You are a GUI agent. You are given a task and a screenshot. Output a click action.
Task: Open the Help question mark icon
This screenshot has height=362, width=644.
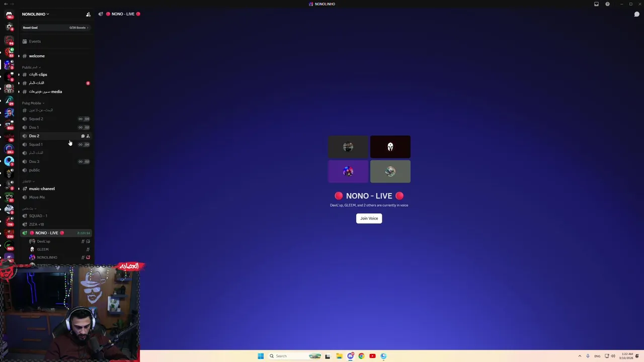(607, 4)
